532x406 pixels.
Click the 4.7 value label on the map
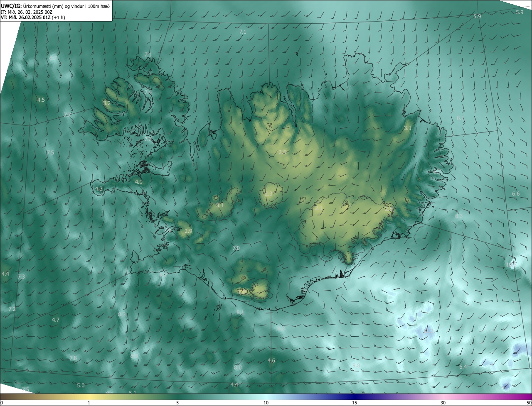(x=56, y=320)
